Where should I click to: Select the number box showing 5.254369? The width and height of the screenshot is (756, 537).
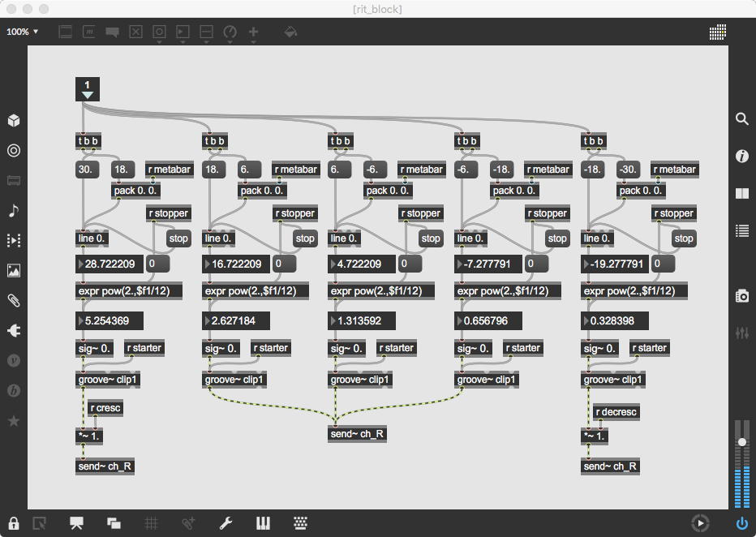coord(110,320)
